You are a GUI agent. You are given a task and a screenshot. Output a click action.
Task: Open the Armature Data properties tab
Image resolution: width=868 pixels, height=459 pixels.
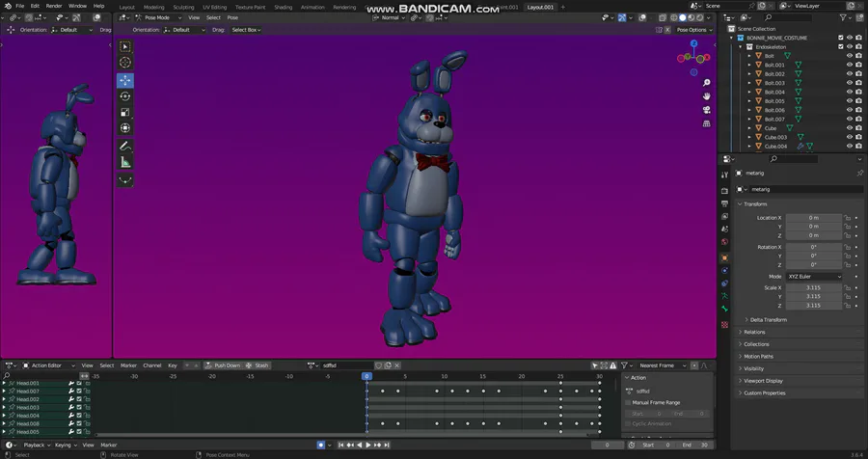724,296
